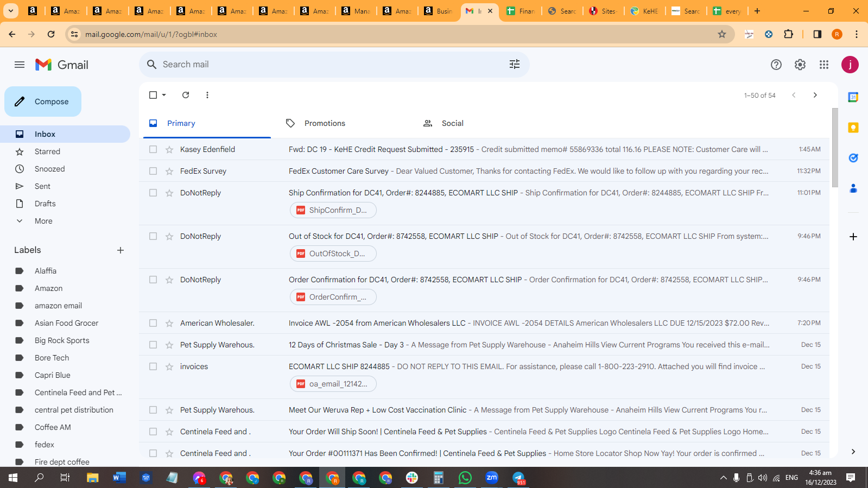Open Google Keep side panel

coord(853,128)
